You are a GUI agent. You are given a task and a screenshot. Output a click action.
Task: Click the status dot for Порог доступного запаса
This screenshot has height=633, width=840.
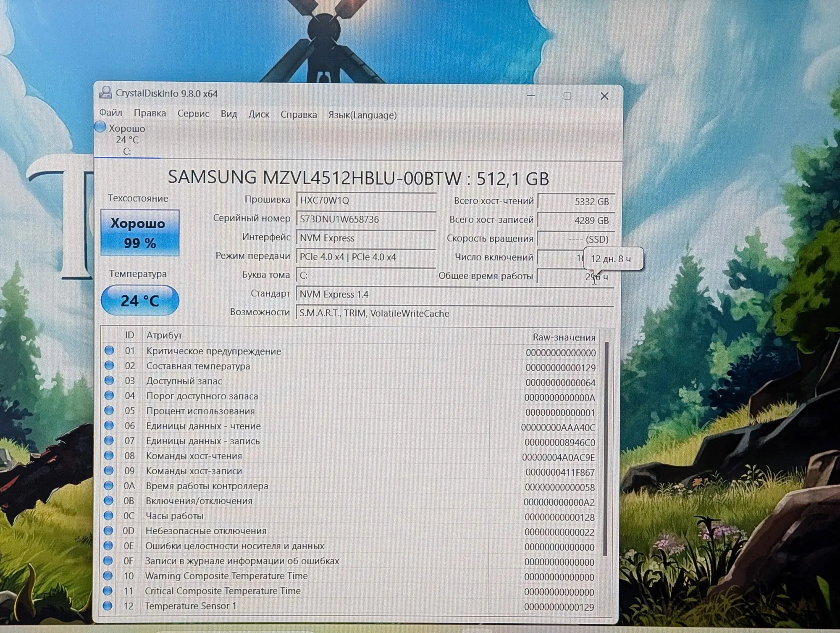[x=109, y=395]
